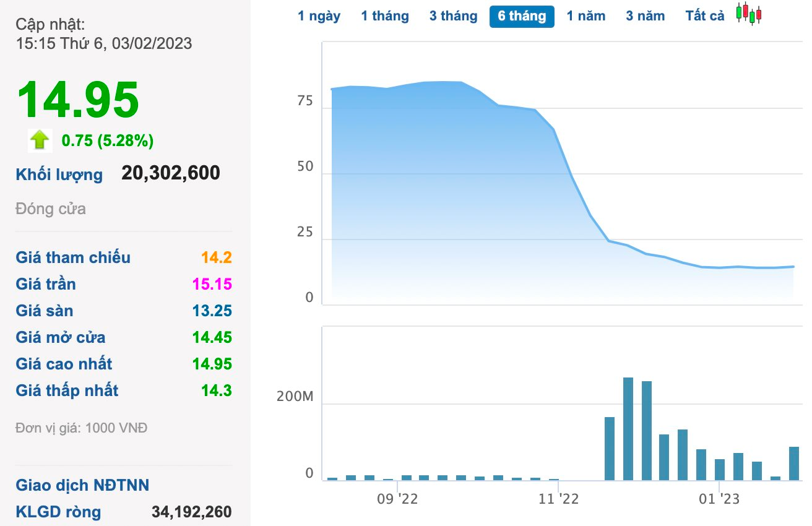Screen dimensions: 812x526
Task: Open Giao dịch NĐTNN section heading
Action: [x=82, y=485]
